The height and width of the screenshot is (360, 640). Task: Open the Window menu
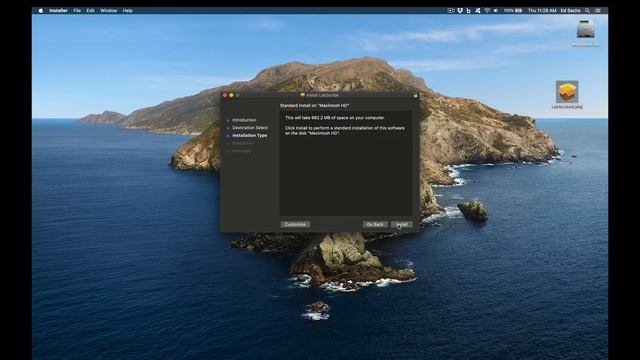pos(109,11)
